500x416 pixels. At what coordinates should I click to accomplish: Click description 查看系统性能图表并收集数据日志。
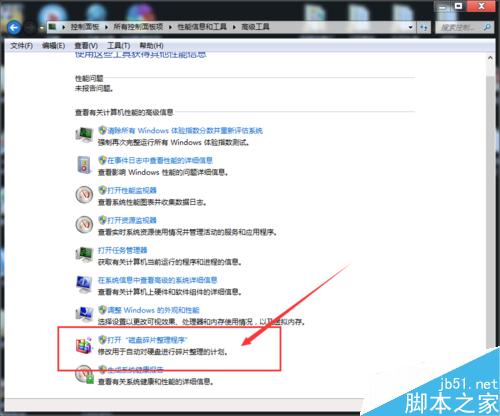152,202
